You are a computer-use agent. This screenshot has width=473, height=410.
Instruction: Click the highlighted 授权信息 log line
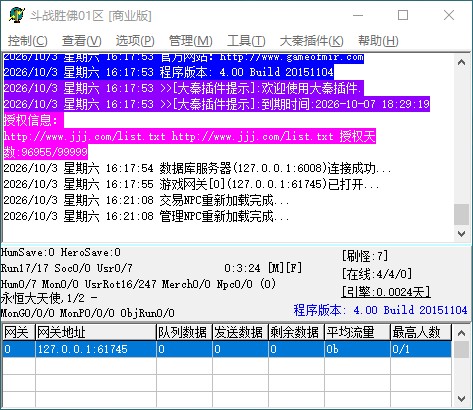click(33, 120)
